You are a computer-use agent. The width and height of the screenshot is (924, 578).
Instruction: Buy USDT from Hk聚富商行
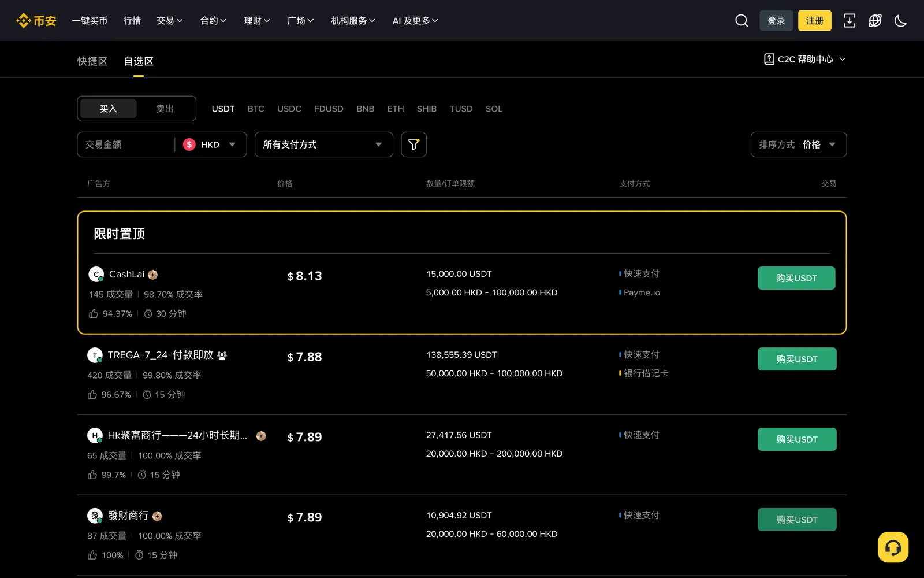coord(797,439)
